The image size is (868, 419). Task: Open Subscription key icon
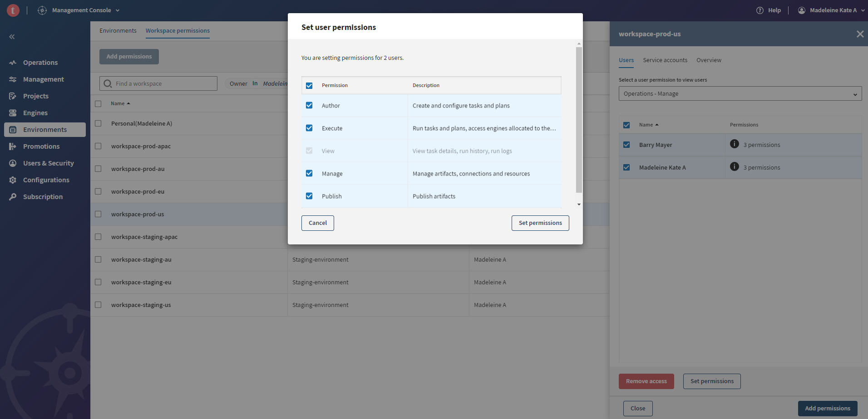coord(13,197)
